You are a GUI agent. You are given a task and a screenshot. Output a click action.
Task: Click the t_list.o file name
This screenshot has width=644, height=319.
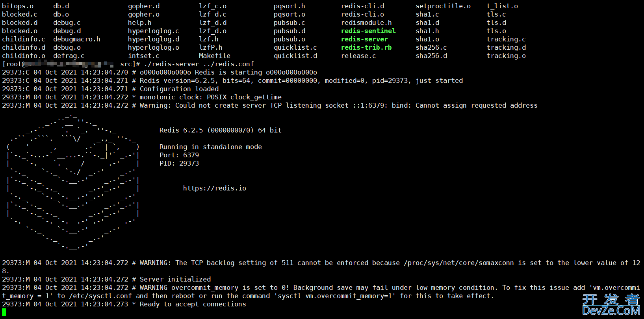pyautogui.click(x=502, y=6)
